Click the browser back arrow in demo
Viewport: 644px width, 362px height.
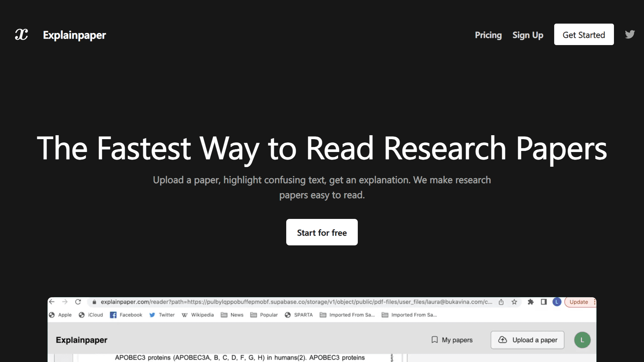(52, 302)
